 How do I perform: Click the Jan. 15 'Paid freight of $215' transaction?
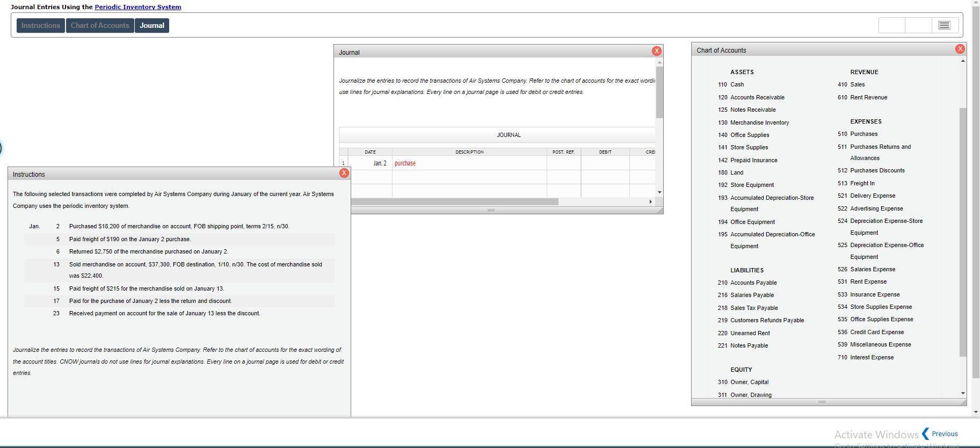(147, 288)
